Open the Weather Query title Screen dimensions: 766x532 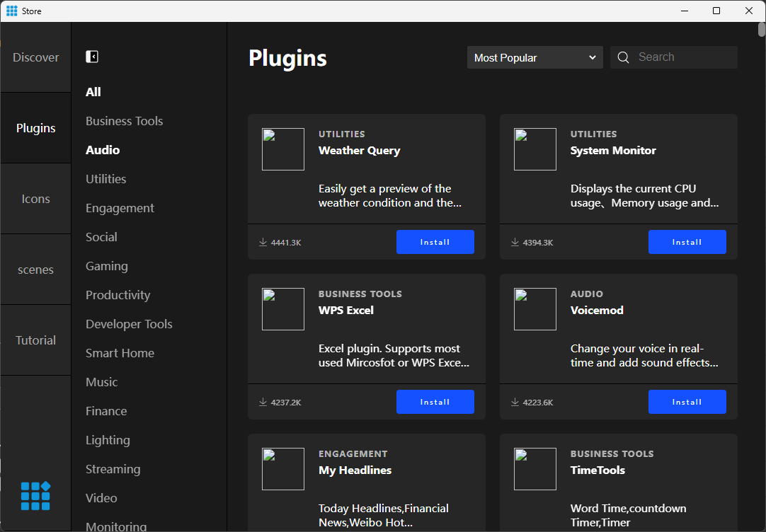360,151
